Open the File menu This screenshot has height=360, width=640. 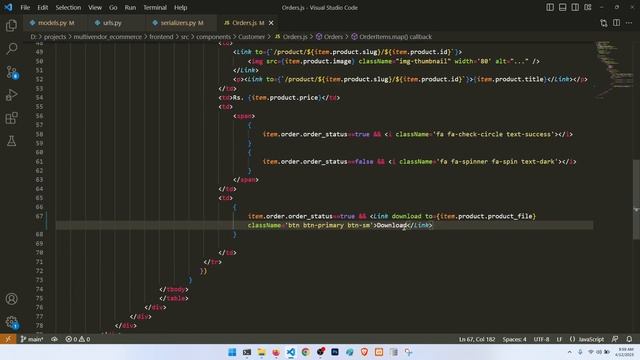click(x=25, y=7)
